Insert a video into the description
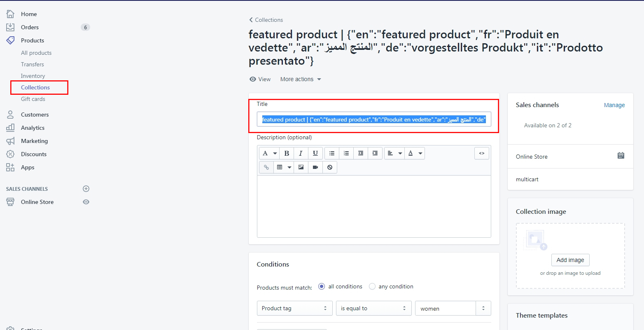This screenshot has width=644, height=330. coord(315,167)
